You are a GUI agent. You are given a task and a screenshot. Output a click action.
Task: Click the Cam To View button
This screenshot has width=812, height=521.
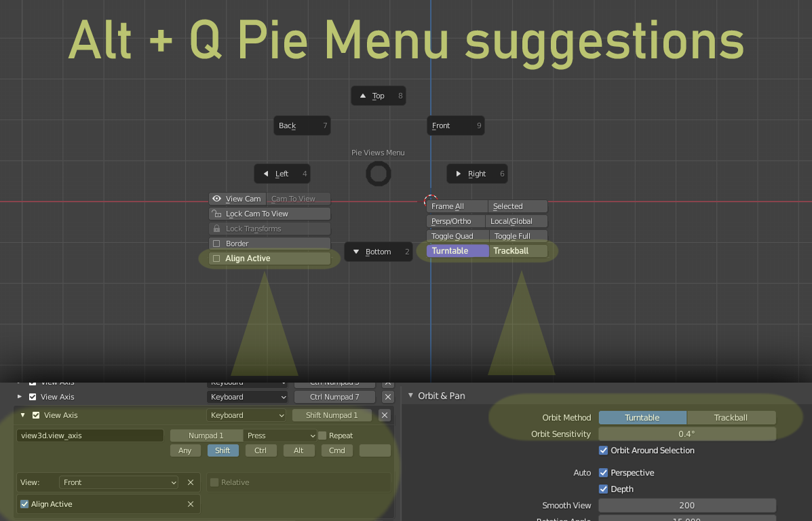point(298,199)
